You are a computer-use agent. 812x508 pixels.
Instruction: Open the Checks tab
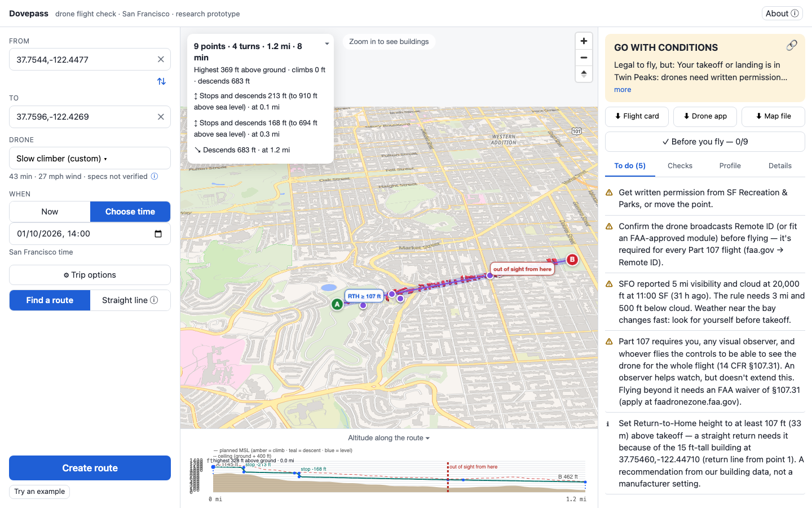point(680,166)
